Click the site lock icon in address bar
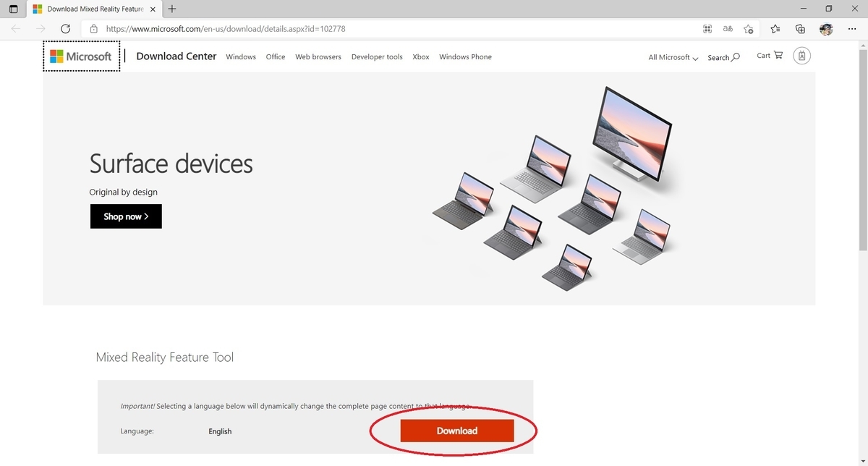 93,29
